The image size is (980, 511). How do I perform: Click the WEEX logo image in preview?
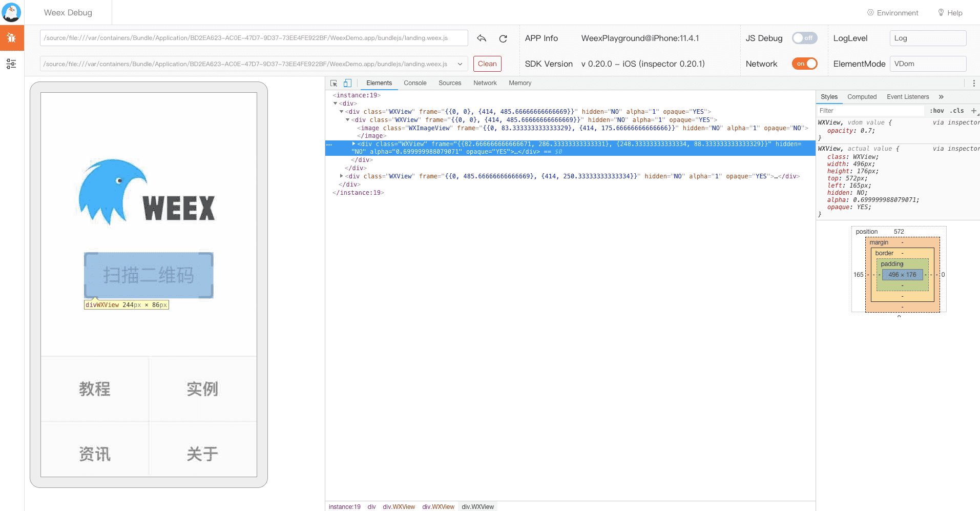(x=148, y=192)
